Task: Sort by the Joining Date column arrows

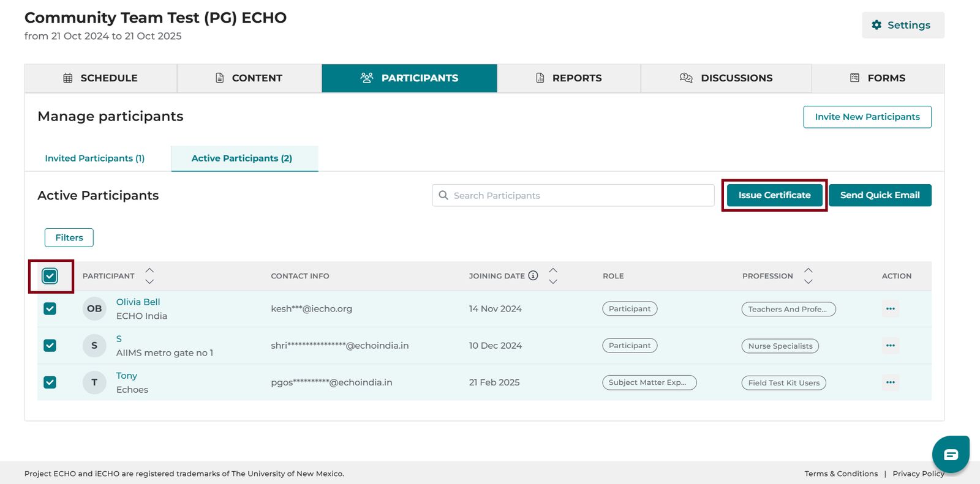Action: (553, 276)
